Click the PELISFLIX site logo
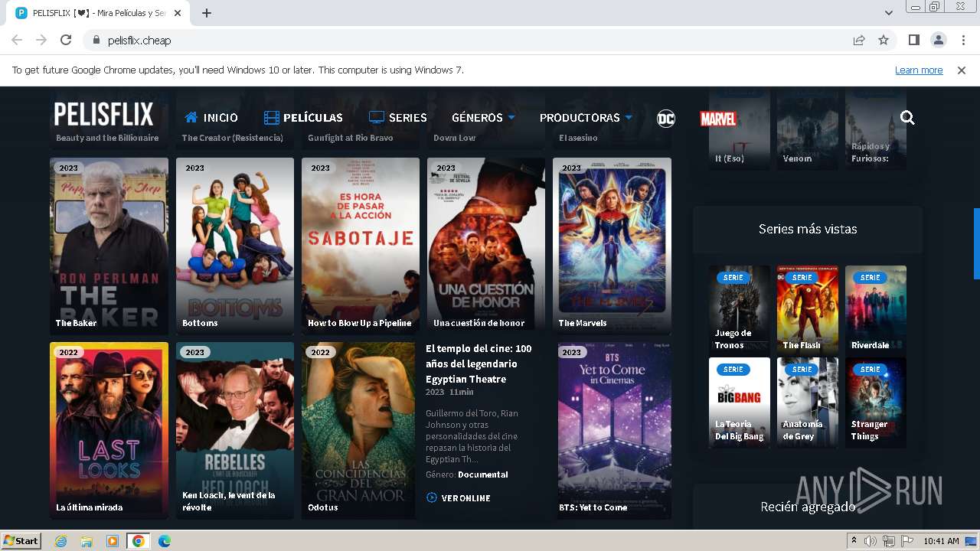980x551 pixels. (x=103, y=115)
